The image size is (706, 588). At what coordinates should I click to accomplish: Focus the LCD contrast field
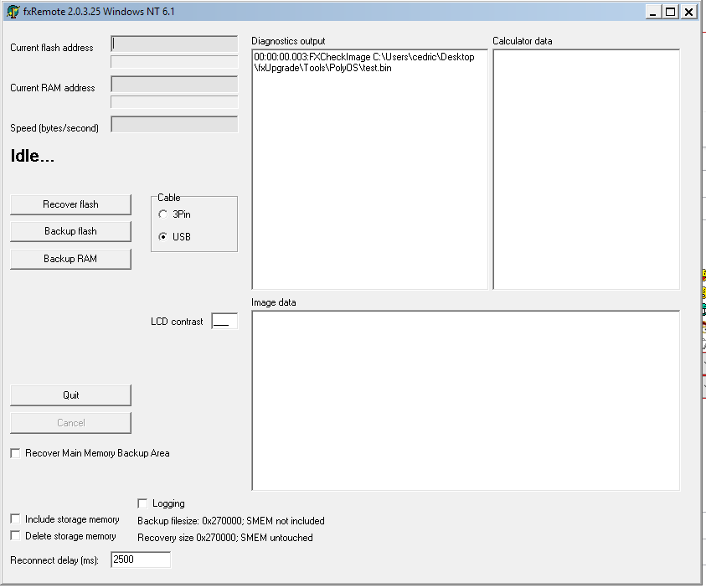pos(224,322)
